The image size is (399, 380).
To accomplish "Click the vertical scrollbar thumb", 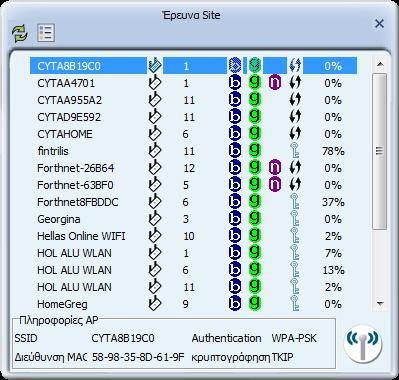I will tap(380, 152).
